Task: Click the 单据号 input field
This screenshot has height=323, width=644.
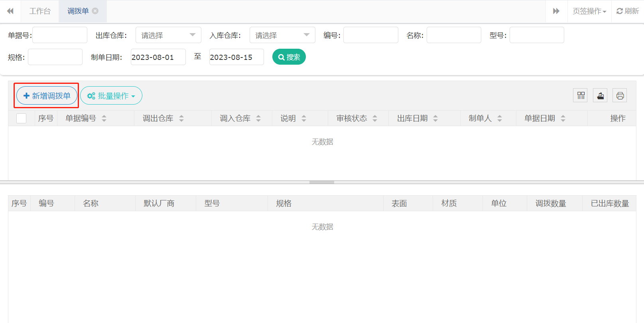Action: (60, 35)
